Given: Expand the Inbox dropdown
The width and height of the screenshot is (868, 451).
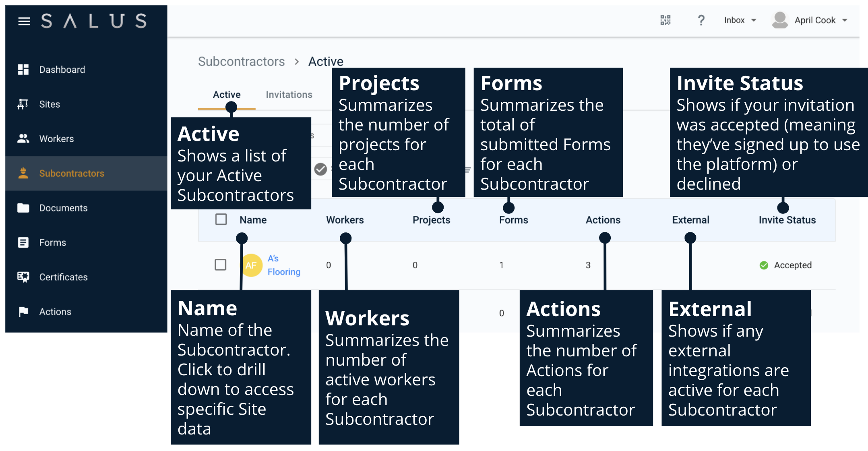Looking at the screenshot, I should 740,20.
